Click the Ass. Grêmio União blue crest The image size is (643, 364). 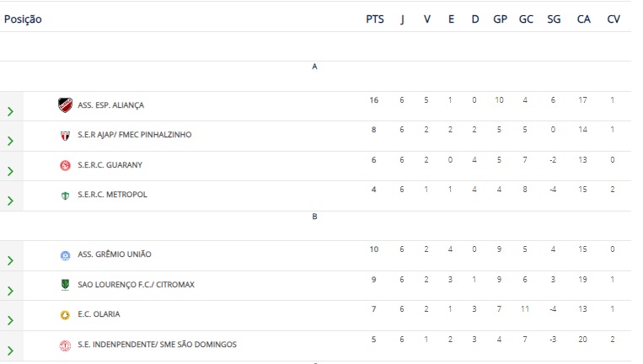65,255
